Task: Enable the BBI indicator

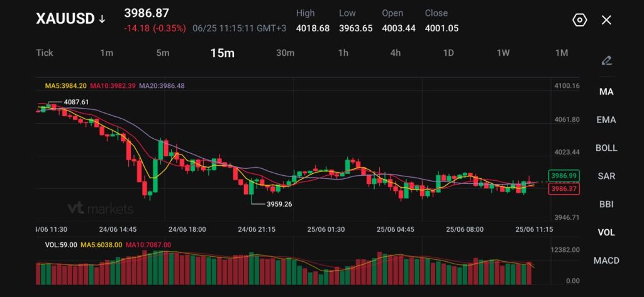Action: 606,204
